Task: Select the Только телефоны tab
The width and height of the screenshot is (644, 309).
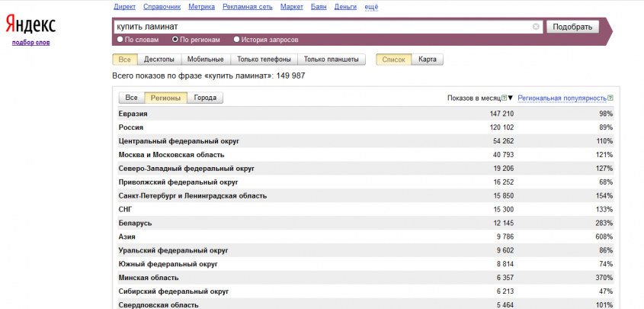Action: point(264,59)
